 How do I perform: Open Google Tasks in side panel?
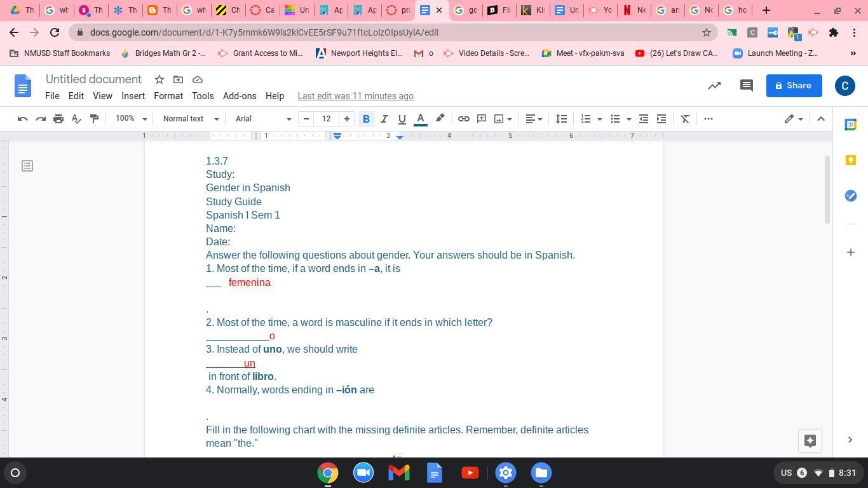(851, 196)
